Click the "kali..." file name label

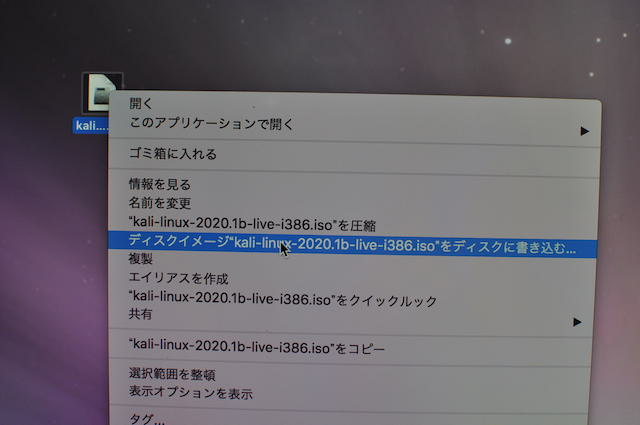pos(91,125)
